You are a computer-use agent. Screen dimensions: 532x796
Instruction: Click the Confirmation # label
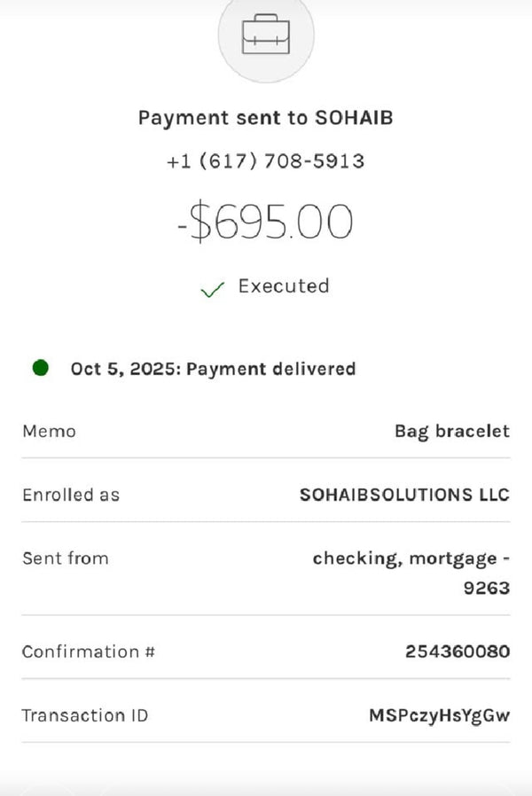[89, 652]
